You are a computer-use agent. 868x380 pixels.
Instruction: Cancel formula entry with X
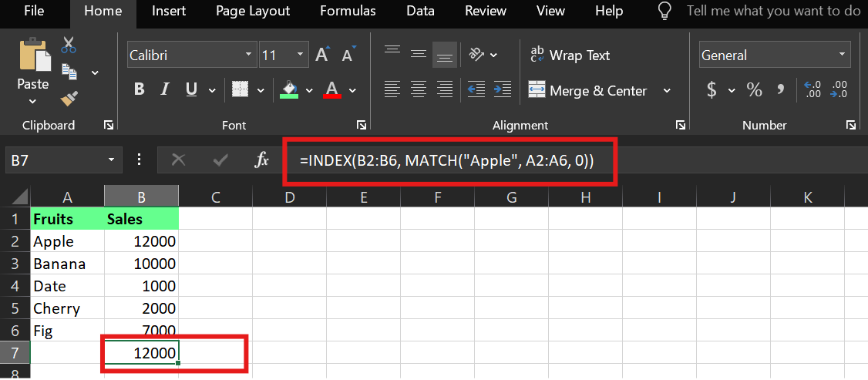(178, 160)
